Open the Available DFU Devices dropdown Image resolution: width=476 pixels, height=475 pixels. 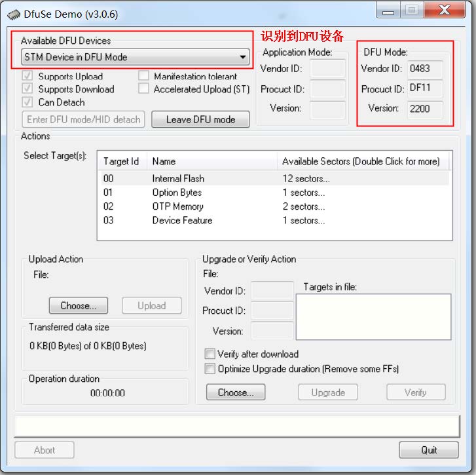coord(136,57)
